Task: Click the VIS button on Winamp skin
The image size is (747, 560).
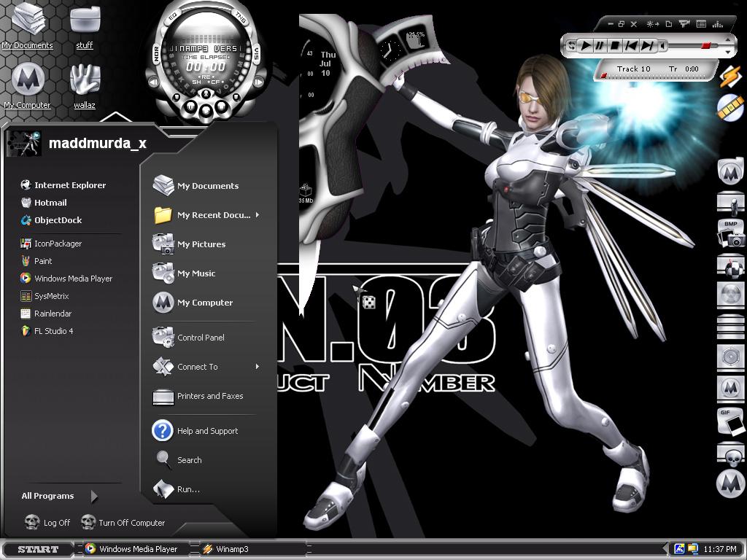Action: pos(256,52)
